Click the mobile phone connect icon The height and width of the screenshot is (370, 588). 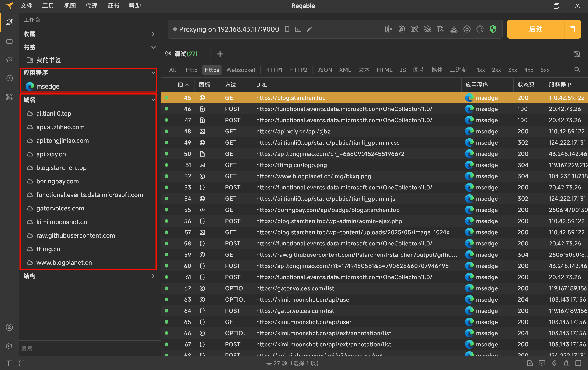point(287,29)
